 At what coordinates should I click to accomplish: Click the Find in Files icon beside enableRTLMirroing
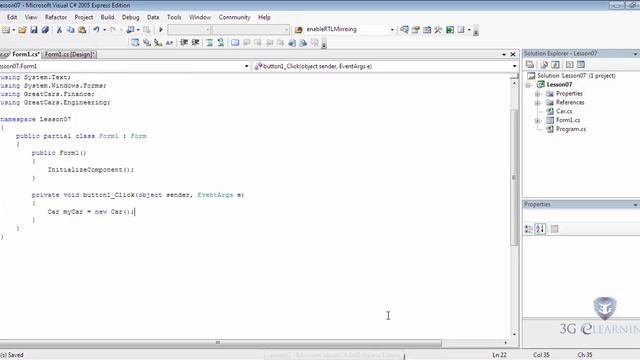[298, 30]
